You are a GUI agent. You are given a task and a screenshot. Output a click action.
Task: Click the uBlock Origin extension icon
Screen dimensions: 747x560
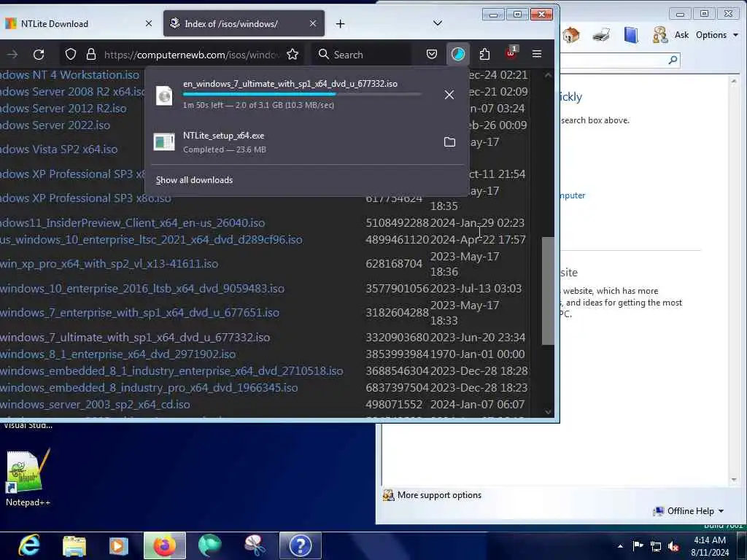(511, 52)
